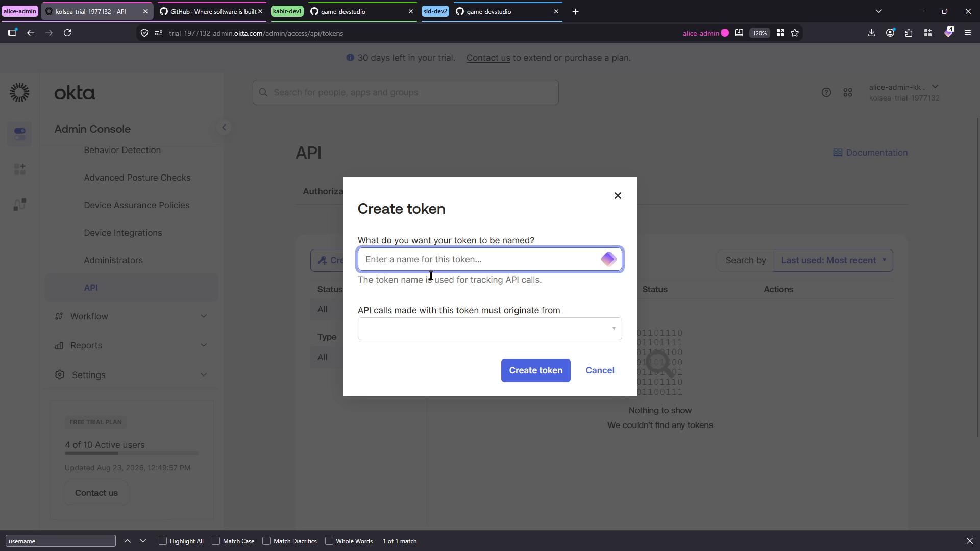Go back in browser history

[x=31, y=33]
